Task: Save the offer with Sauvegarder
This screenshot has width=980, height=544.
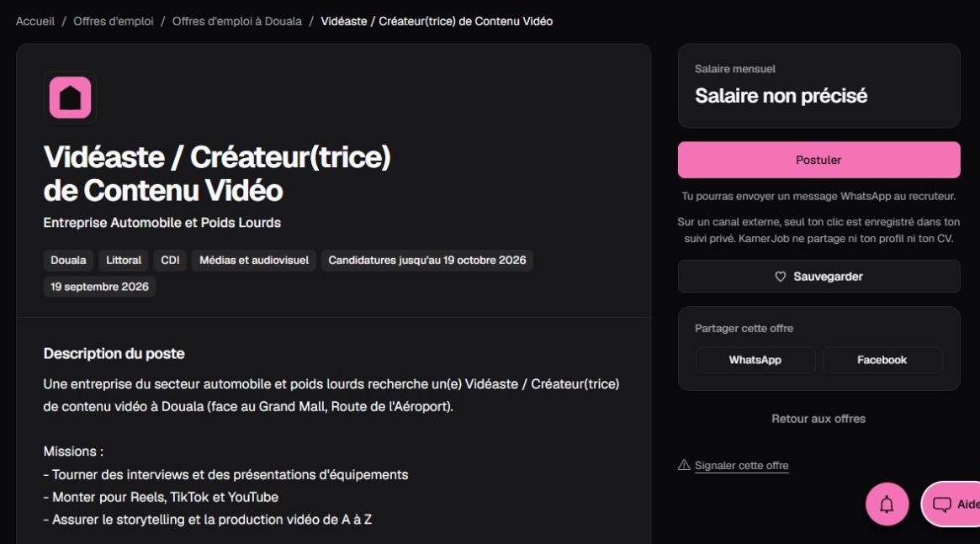Action: 818,277
